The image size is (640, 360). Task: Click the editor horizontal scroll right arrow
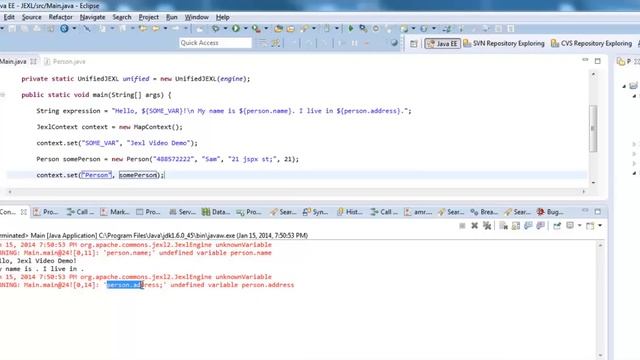(584, 191)
